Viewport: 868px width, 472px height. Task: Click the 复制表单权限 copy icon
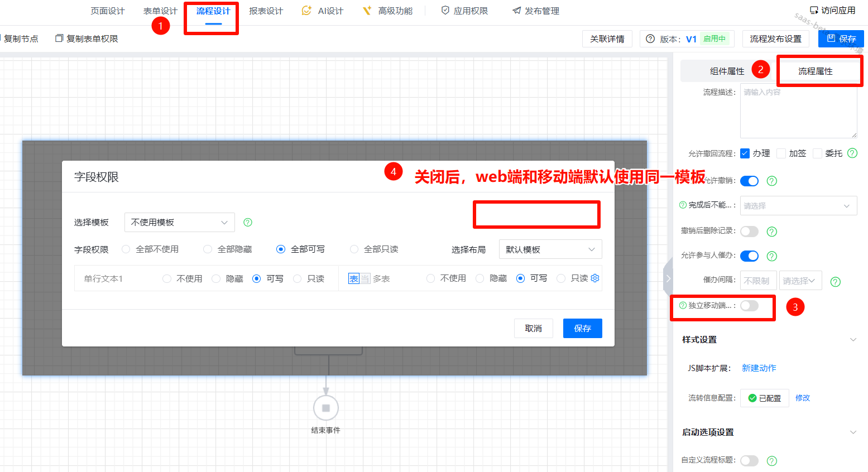coord(59,38)
